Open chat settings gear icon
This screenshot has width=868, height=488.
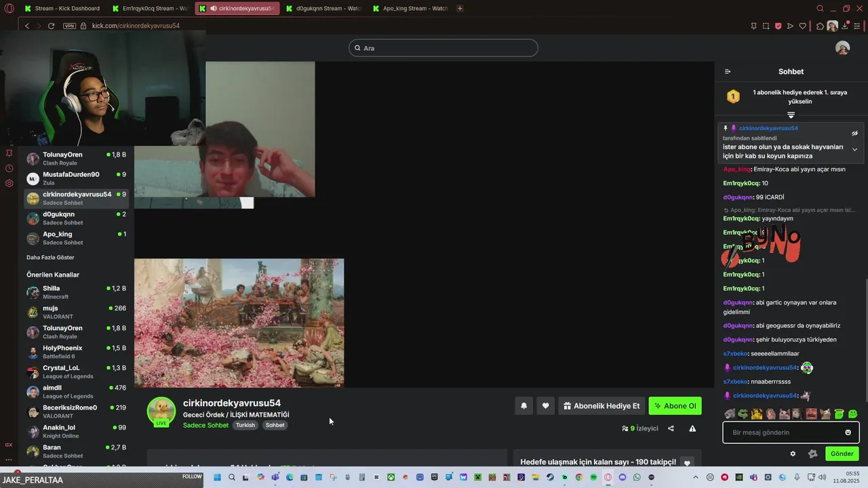tap(793, 454)
